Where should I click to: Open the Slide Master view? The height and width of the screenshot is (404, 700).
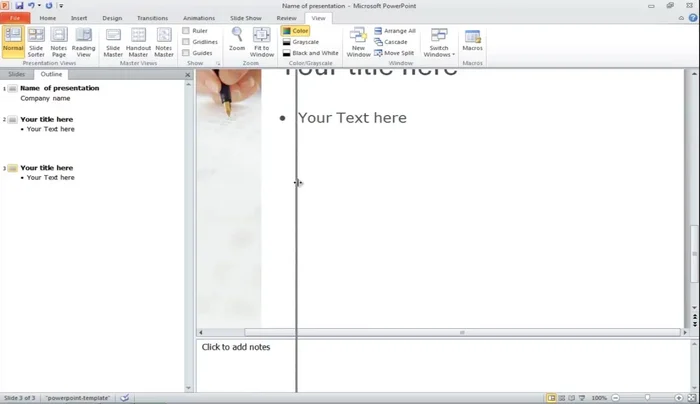click(113, 41)
